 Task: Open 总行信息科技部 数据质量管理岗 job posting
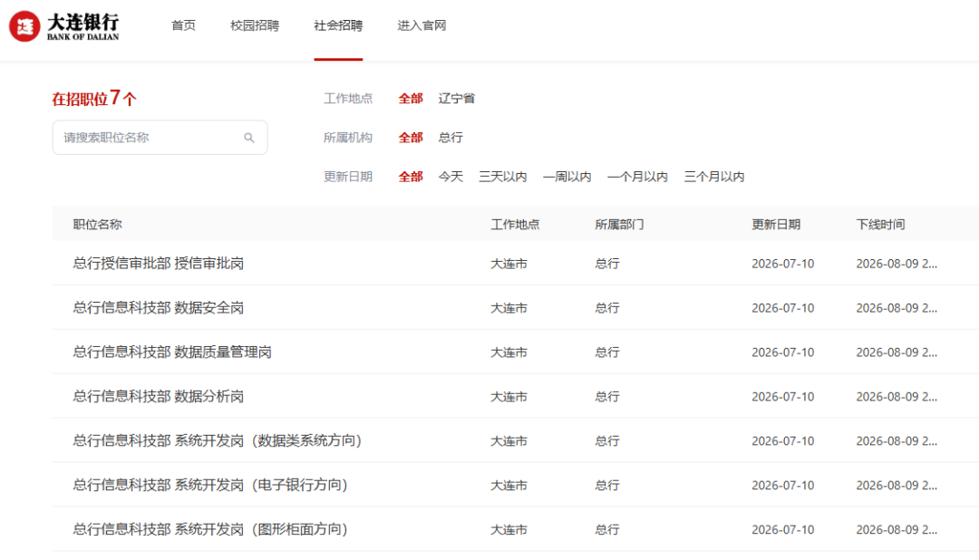click(x=172, y=352)
